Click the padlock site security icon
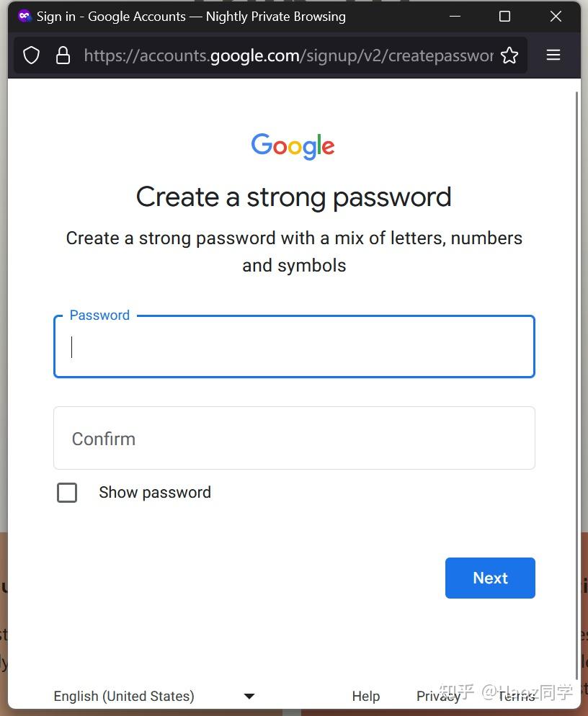588x716 pixels. (x=63, y=55)
